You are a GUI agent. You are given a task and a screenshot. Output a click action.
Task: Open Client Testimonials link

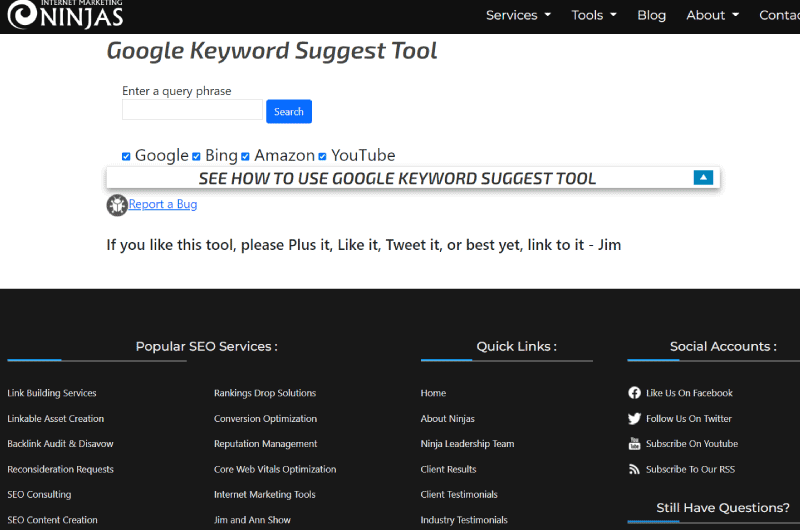(459, 494)
